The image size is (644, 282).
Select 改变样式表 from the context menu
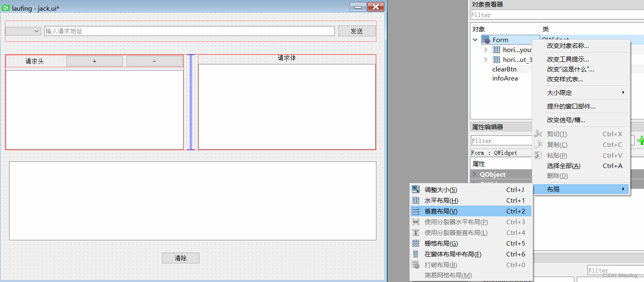click(x=565, y=79)
